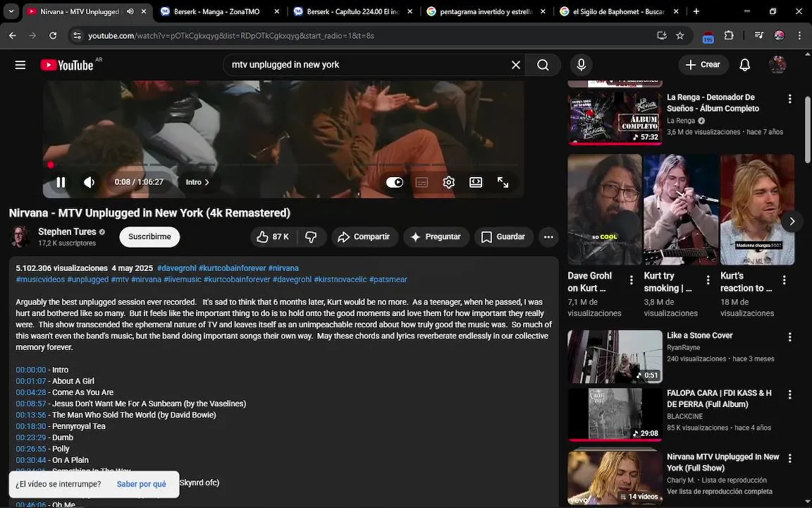Viewport: 812px width, 508px height.
Task: Open more actions three-dot button
Action: [x=548, y=237]
